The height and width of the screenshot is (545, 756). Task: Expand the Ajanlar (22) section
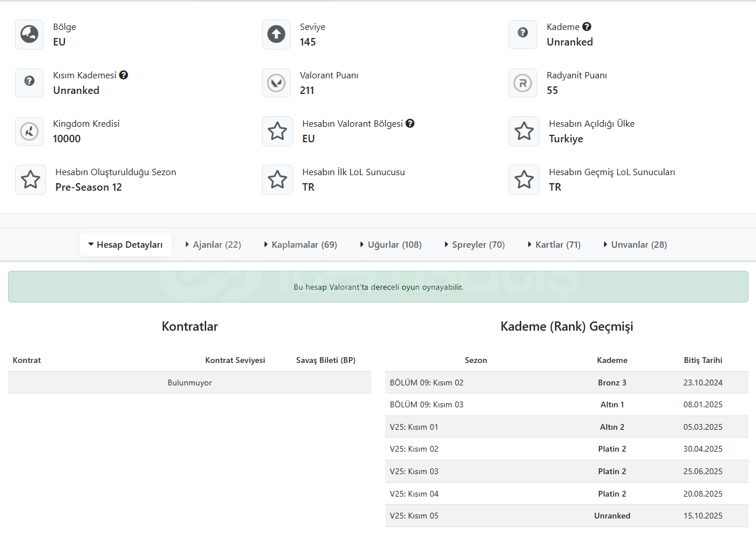click(213, 245)
